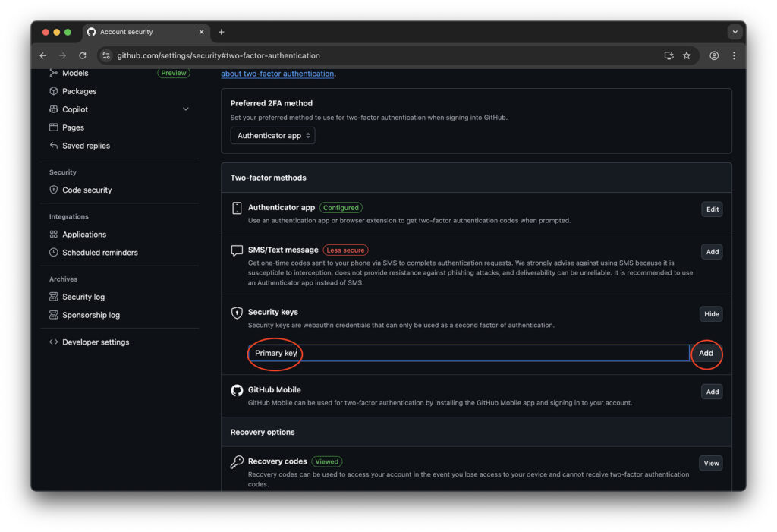The image size is (777, 532).
Task: Open Packages in the sidebar
Action: pyautogui.click(x=79, y=91)
